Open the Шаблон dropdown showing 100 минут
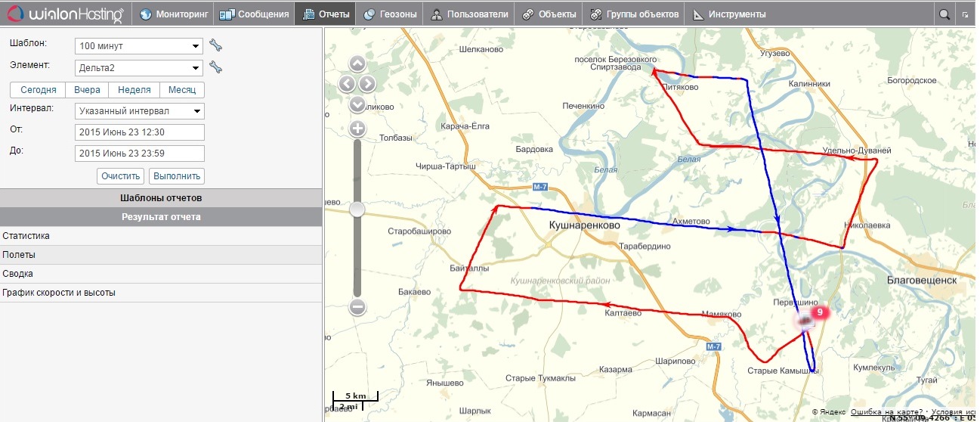This screenshot has height=422, width=980. [x=140, y=46]
